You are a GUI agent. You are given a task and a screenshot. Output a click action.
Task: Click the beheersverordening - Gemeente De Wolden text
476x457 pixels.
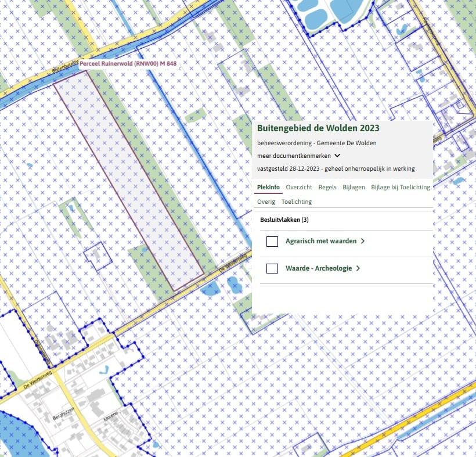pyautogui.click(x=316, y=143)
